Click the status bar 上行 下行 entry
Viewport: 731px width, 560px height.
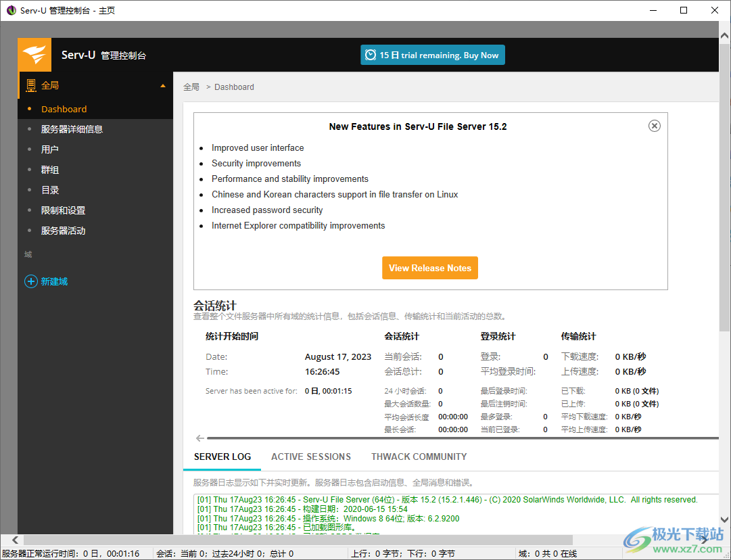pyautogui.click(x=403, y=554)
